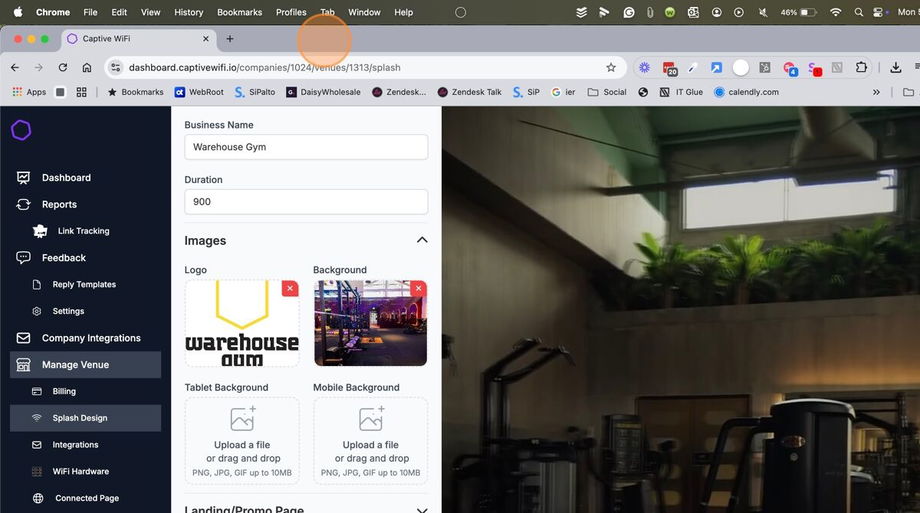The width and height of the screenshot is (920, 513).
Task: Expand the Landing/Promo Page section
Action: tap(422, 509)
